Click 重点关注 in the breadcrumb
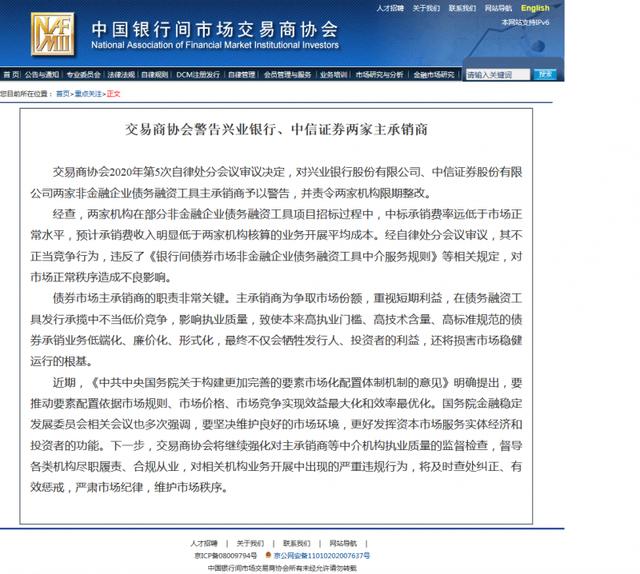Image resolution: width=640 pixels, height=574 pixels. 88,93
